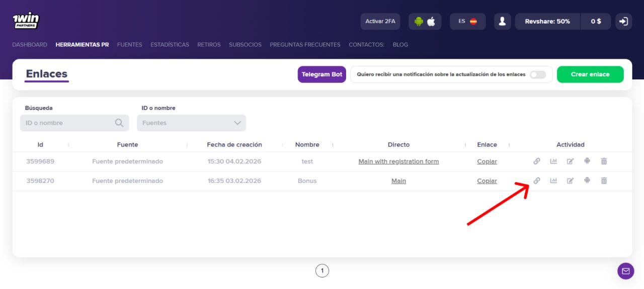
Task: Copy the link for the test row
Action: pos(487,161)
